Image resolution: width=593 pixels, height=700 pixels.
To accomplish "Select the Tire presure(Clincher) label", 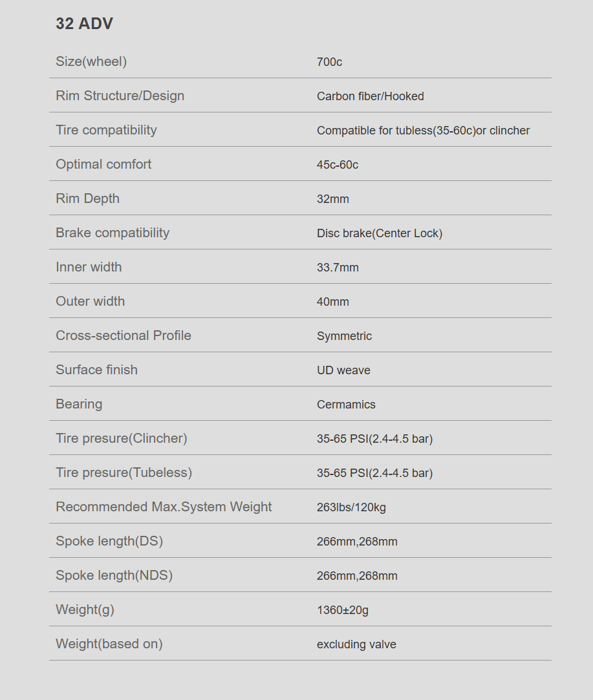I will coord(122,438).
